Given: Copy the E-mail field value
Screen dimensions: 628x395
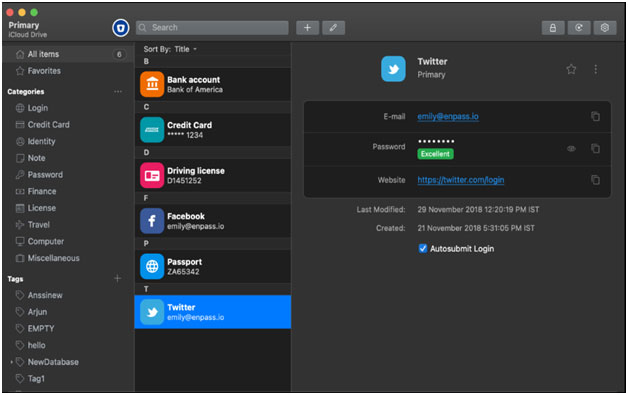Looking at the screenshot, I should (596, 116).
